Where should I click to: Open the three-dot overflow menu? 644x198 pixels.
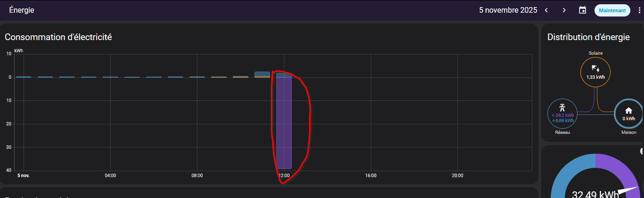[x=639, y=10]
